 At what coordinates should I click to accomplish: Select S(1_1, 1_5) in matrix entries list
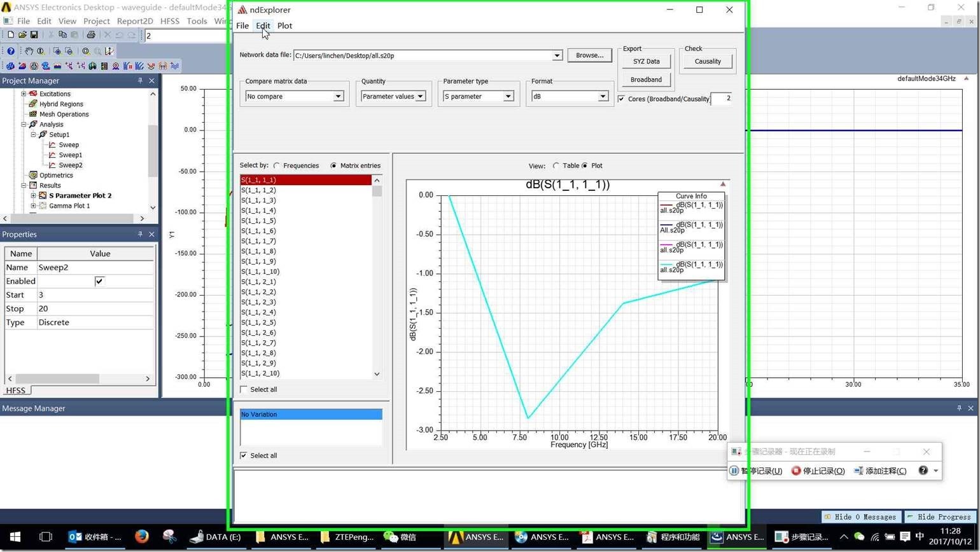coord(305,221)
